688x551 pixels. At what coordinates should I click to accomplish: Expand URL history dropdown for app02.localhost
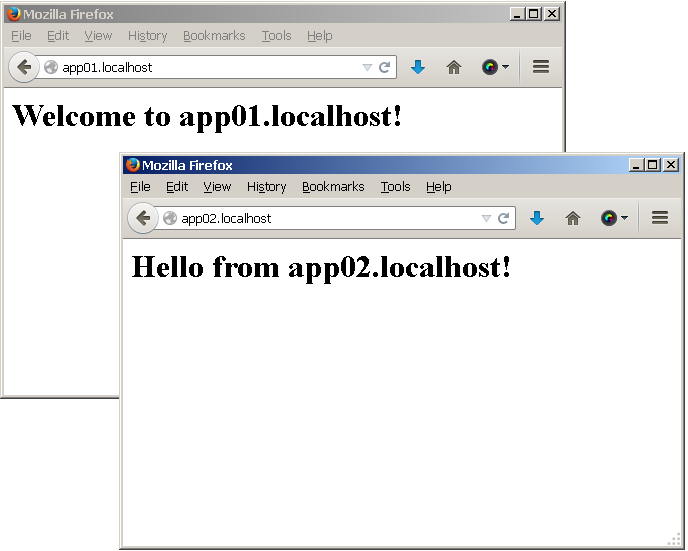486,218
